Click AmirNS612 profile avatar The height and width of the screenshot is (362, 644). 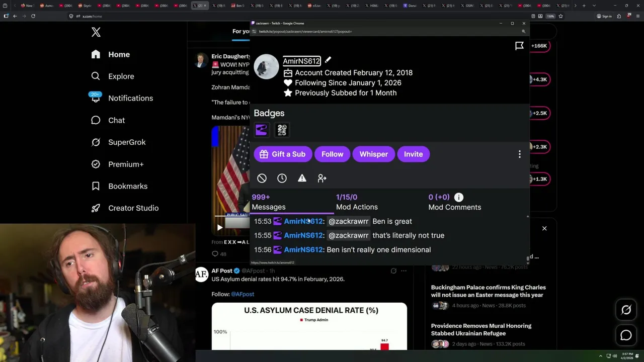point(266,66)
